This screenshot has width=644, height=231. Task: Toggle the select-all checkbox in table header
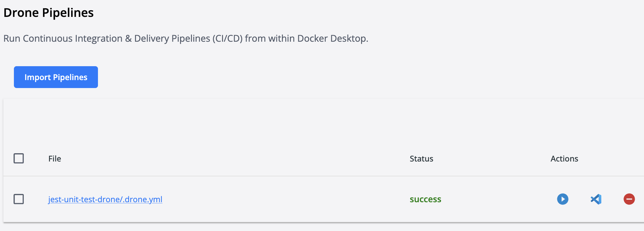pyautogui.click(x=19, y=159)
